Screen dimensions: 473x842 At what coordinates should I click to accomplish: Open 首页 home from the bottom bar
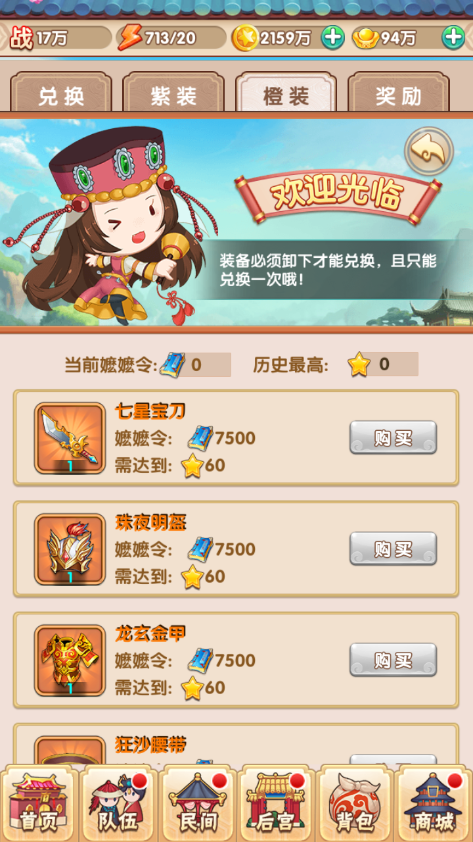[x=38, y=803]
